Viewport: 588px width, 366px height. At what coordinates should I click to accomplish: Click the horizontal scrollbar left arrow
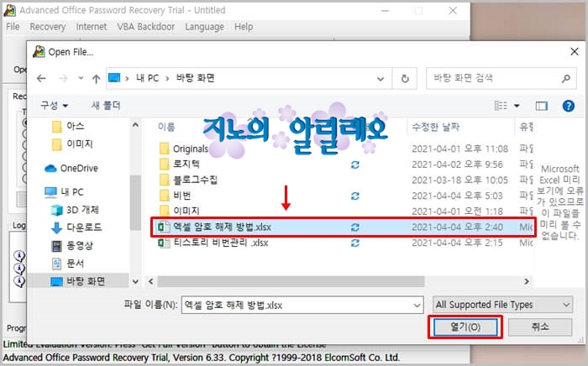pos(151,281)
